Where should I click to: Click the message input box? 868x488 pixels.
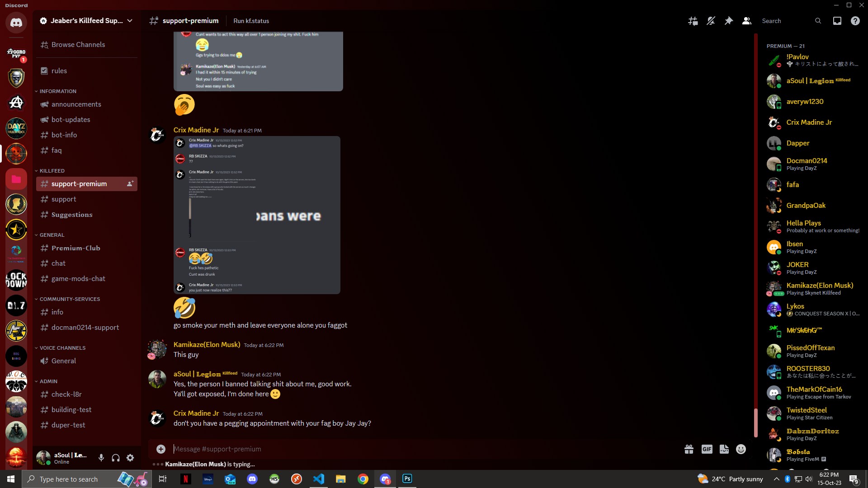coord(425,449)
